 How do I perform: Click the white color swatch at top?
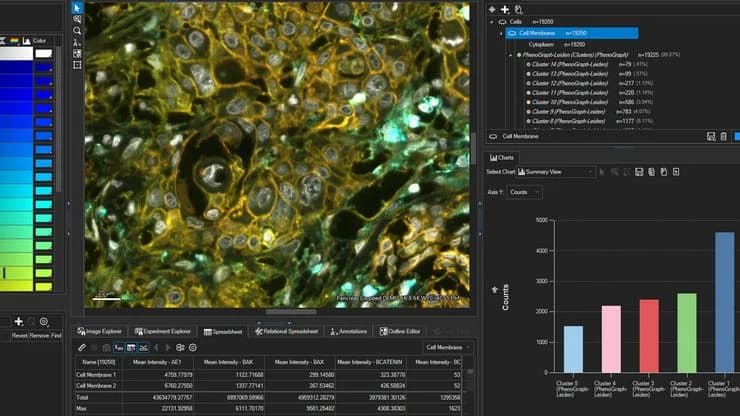click(x=43, y=53)
